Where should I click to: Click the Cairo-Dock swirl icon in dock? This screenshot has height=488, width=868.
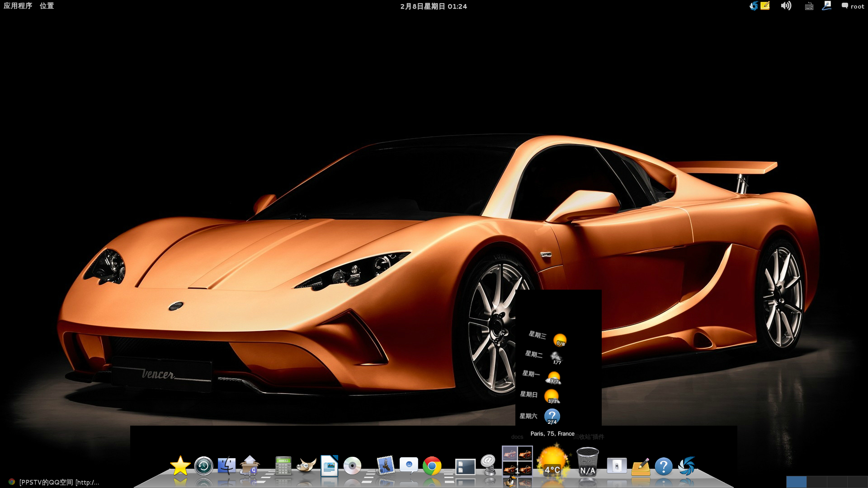[687, 466]
